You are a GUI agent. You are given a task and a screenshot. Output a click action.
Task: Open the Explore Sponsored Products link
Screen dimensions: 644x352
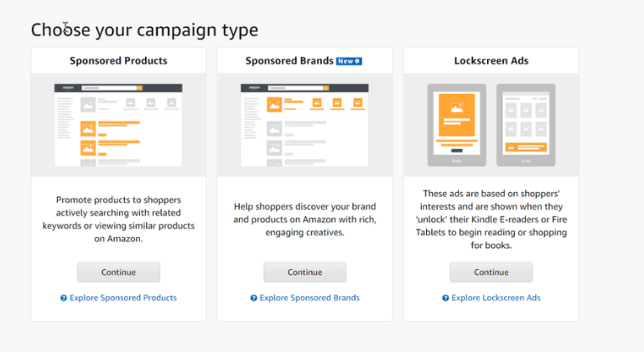point(123,298)
